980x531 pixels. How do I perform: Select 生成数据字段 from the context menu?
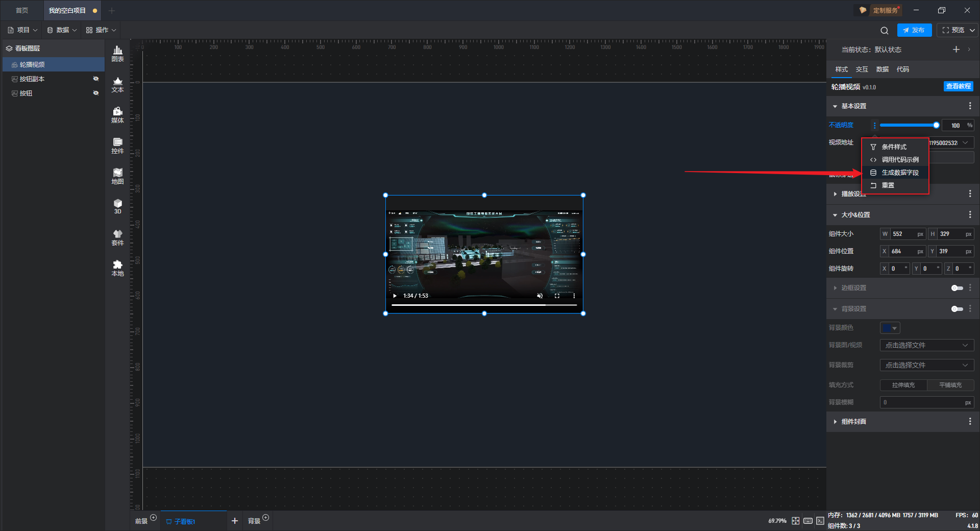click(899, 173)
